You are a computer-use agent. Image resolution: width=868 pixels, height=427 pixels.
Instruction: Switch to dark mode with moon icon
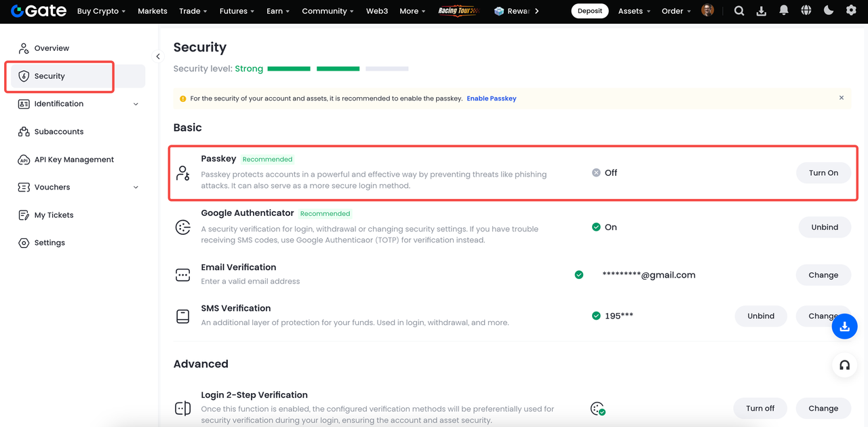click(x=829, y=11)
